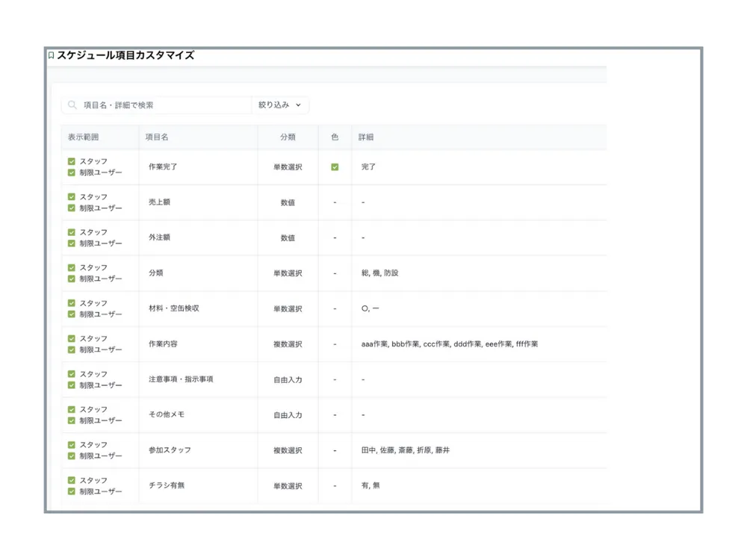This screenshot has width=747, height=560.
Task: Click the 完了 detail cell
Action: pos(368,167)
